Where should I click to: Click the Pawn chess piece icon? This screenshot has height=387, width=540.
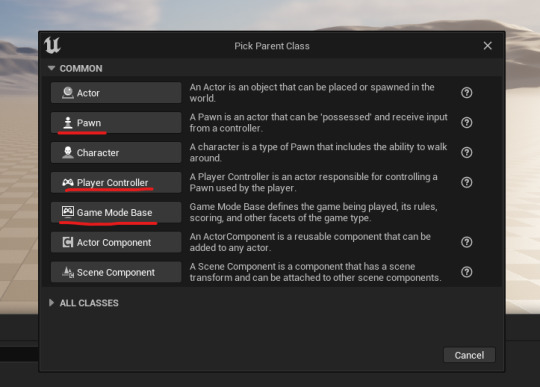click(x=68, y=123)
